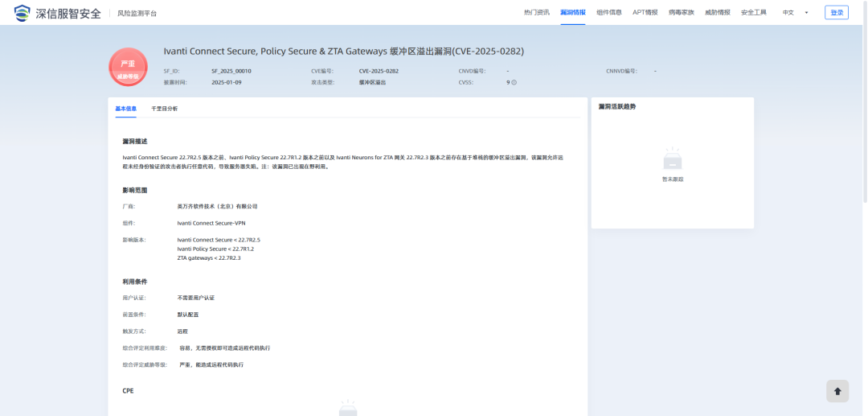Switch to the 千里目分析 tab
Image resolution: width=868 pixels, height=416 pixels.
[x=165, y=109]
